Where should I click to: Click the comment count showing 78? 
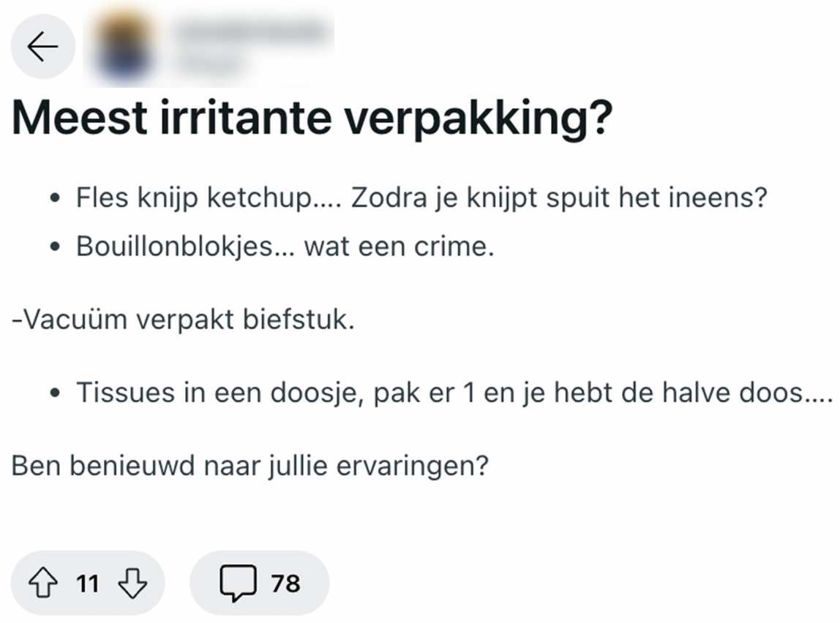(285, 584)
